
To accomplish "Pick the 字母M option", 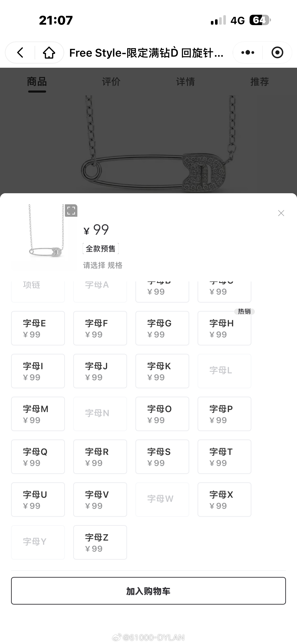I will (x=38, y=414).
